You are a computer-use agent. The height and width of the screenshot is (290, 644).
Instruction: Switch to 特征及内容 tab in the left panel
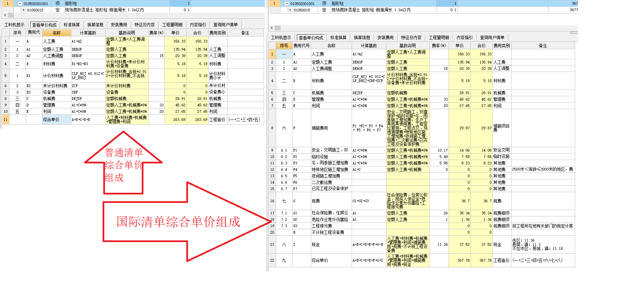click(145, 25)
